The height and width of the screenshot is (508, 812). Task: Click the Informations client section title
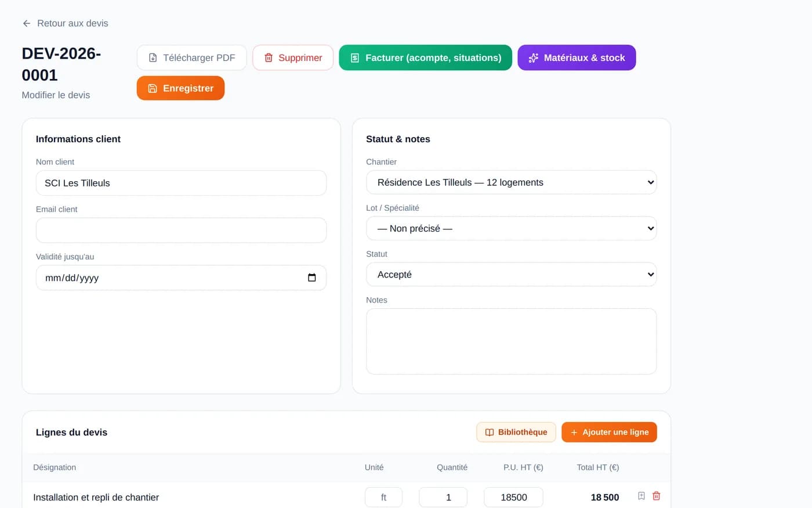(x=78, y=139)
